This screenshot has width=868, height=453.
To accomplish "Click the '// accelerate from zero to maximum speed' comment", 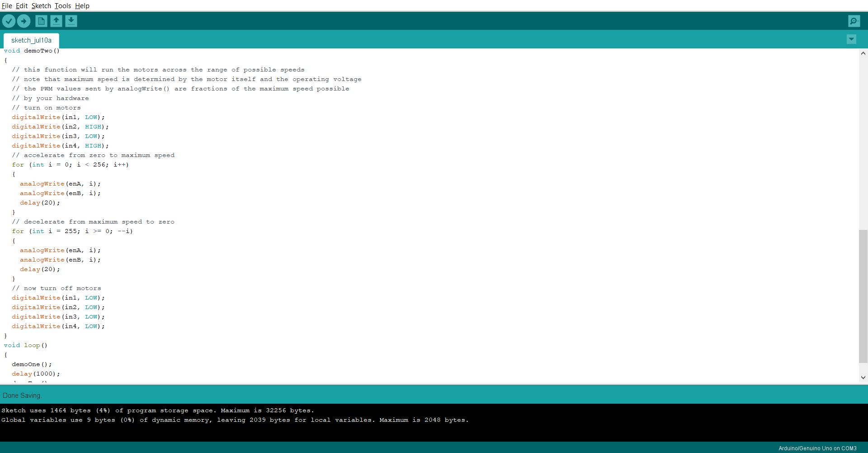I will (x=93, y=155).
